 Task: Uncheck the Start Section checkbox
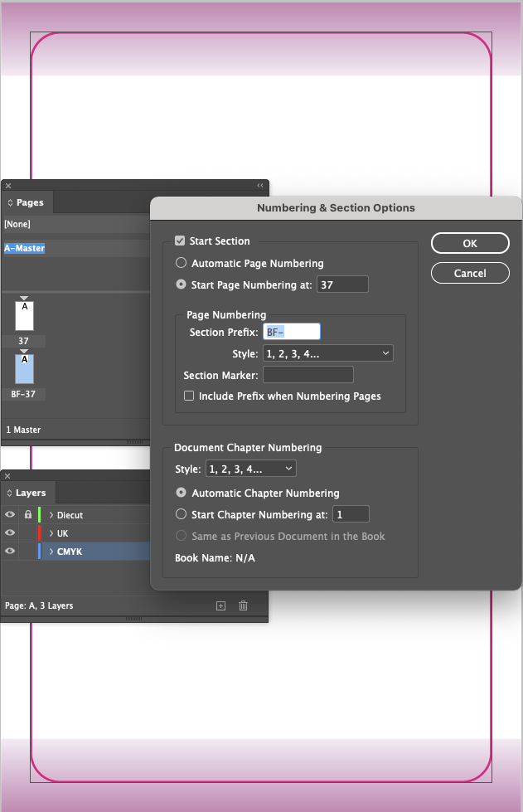[180, 241]
